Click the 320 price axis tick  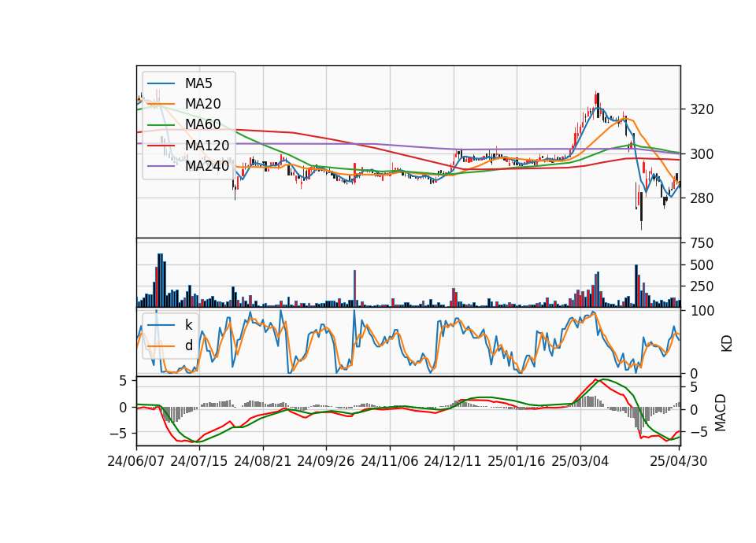(702, 109)
